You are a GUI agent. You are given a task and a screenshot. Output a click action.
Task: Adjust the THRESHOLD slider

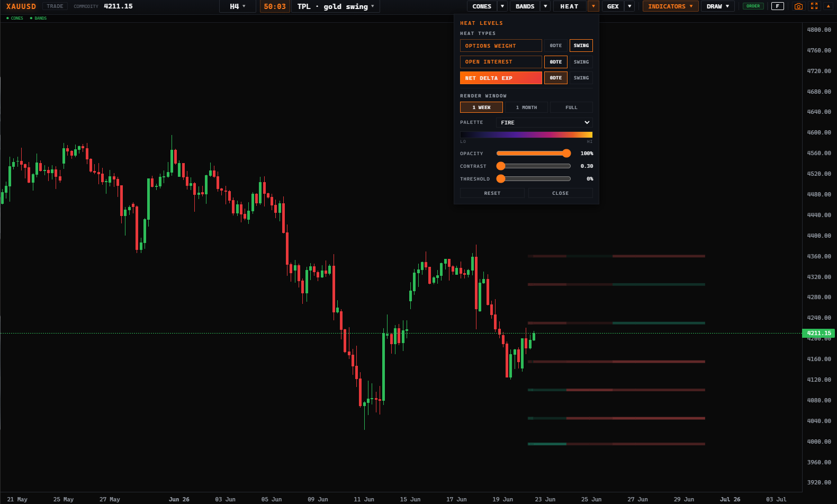point(534,178)
